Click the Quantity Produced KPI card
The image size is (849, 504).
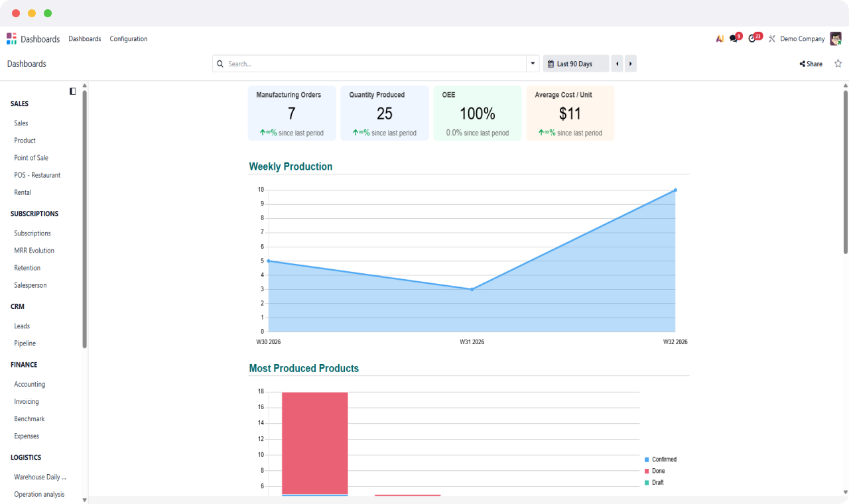pyautogui.click(x=385, y=113)
